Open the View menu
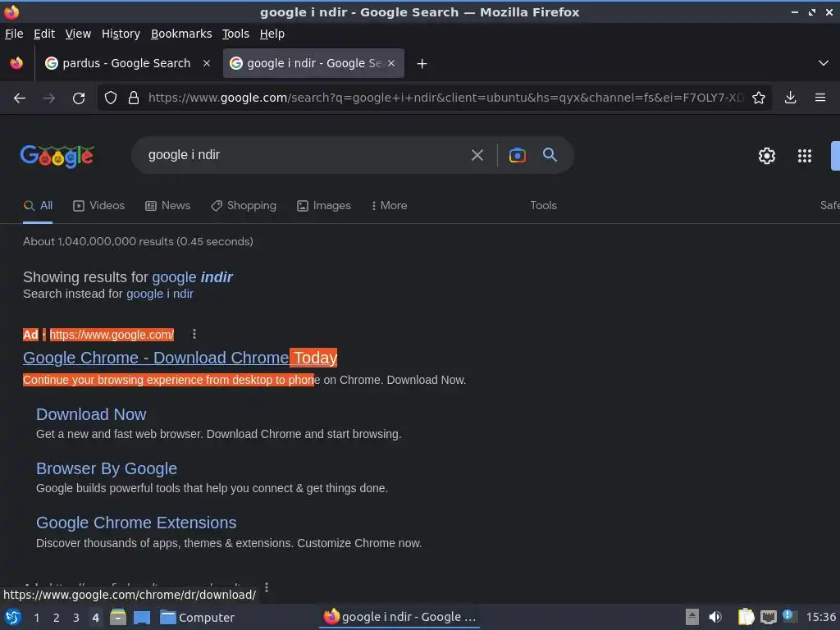 pos(78,34)
